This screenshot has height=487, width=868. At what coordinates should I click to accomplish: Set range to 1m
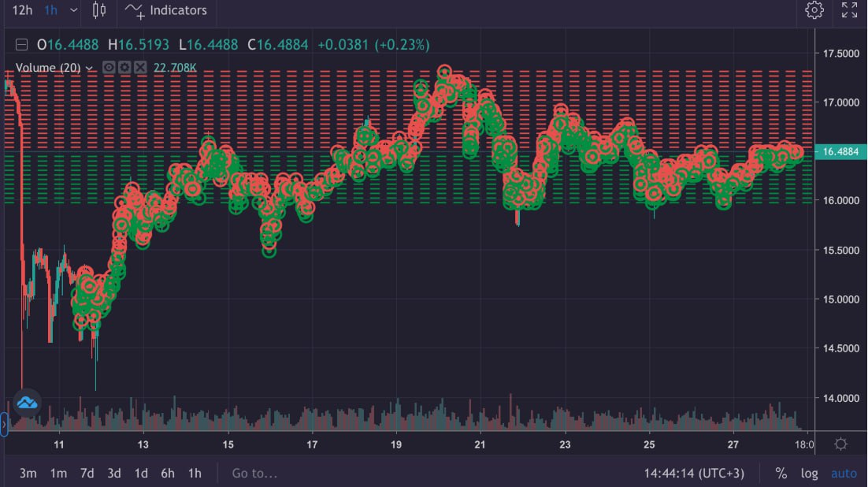point(58,473)
